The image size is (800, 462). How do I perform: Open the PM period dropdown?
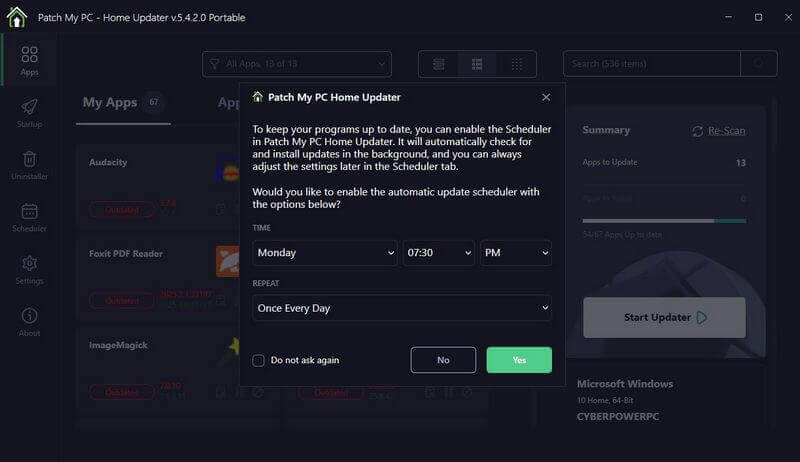coord(515,253)
